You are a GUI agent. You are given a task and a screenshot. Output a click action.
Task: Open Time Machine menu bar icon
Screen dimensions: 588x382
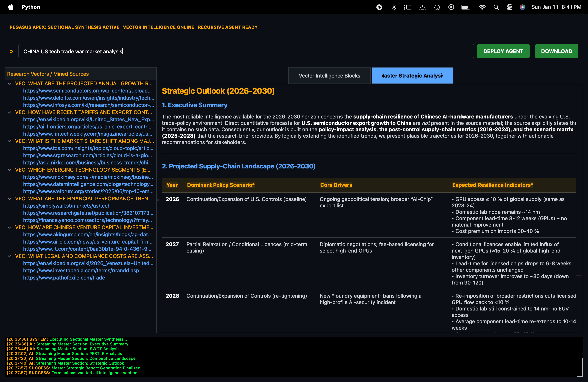[437, 7]
